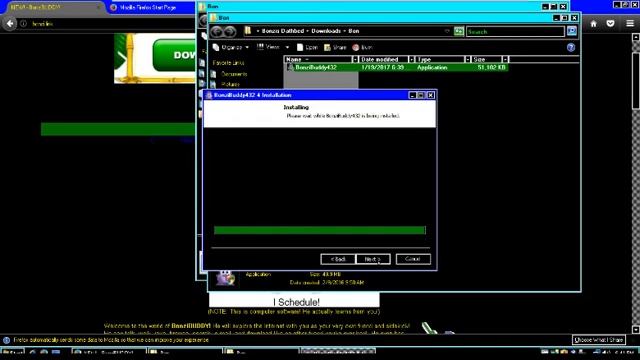Click Next in the BonziBuddy432 installer
The height and width of the screenshot is (360, 640).
tap(373, 259)
